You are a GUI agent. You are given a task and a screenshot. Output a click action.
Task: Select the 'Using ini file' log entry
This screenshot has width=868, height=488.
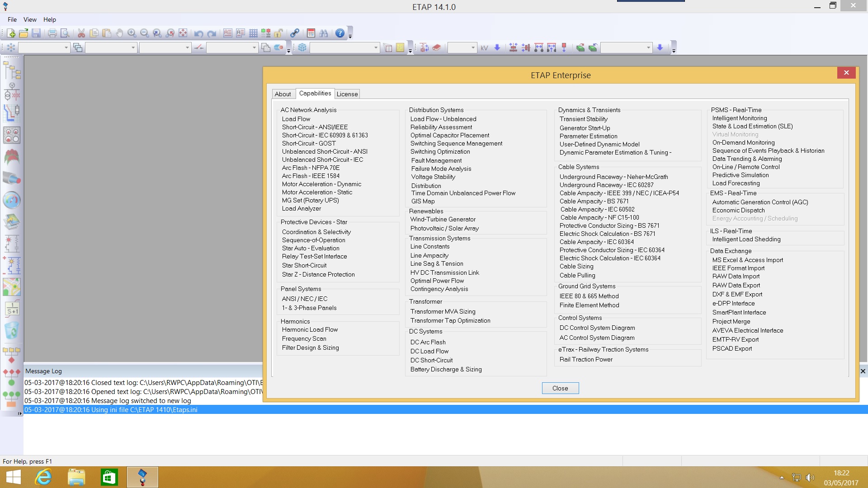coord(446,409)
